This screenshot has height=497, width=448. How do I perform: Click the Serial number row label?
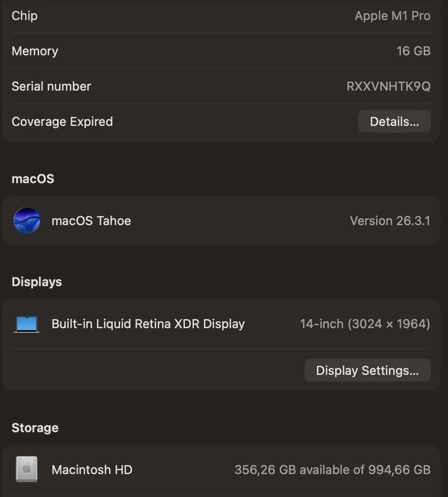(51, 86)
